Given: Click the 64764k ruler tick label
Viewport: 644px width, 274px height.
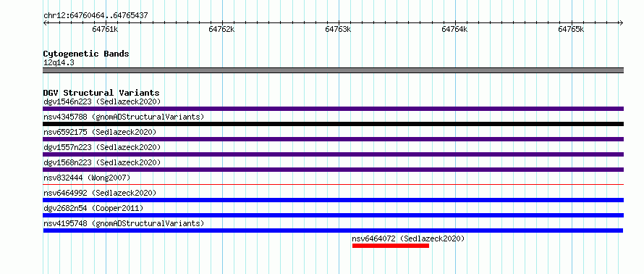Looking at the screenshot, I should [x=454, y=29].
